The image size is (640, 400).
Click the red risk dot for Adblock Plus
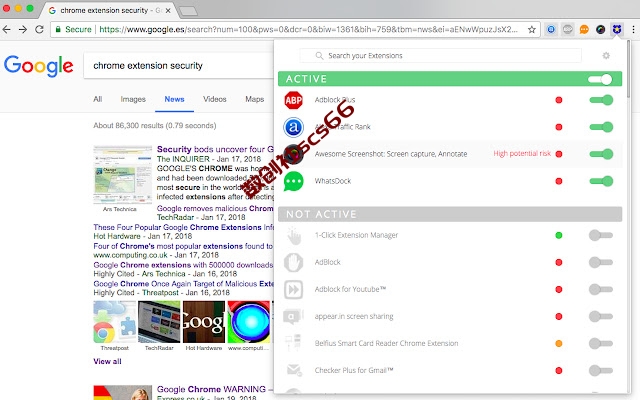tap(559, 100)
